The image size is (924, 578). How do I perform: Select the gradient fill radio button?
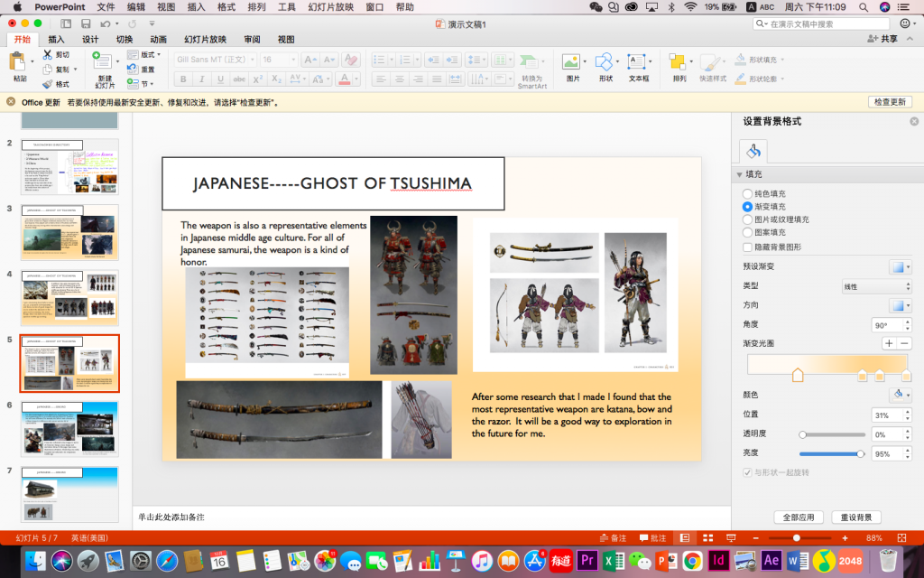(x=747, y=207)
